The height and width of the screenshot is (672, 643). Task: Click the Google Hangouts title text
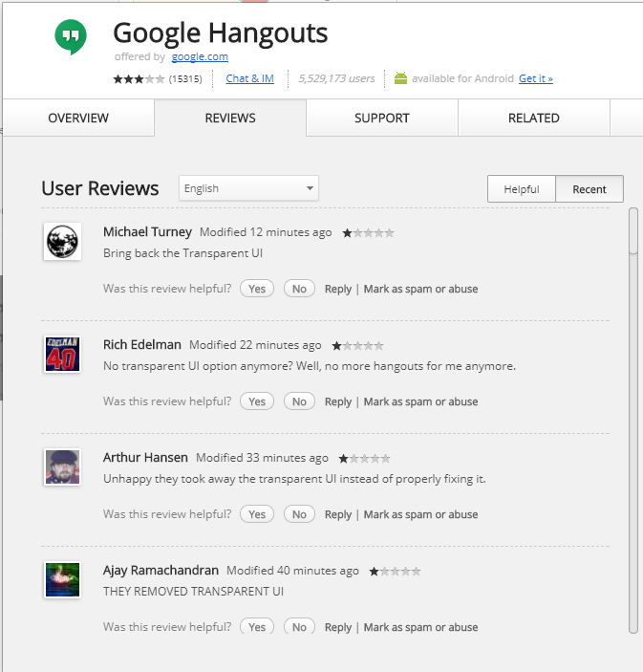point(221,33)
